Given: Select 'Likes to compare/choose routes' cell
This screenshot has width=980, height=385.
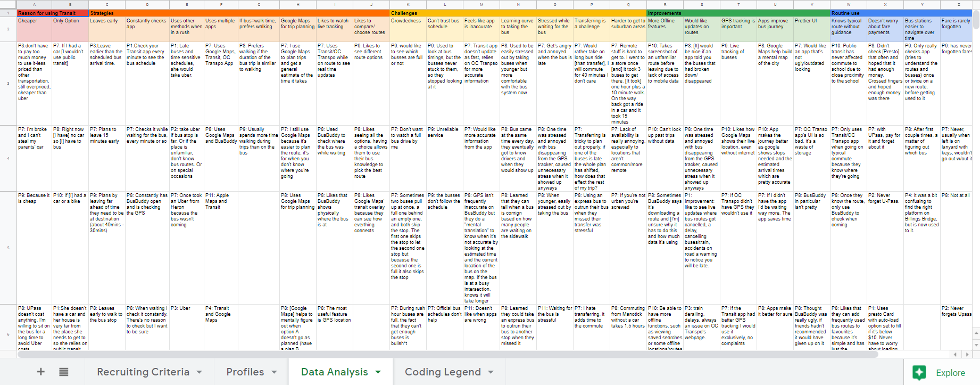Looking at the screenshot, I should click(x=371, y=29).
